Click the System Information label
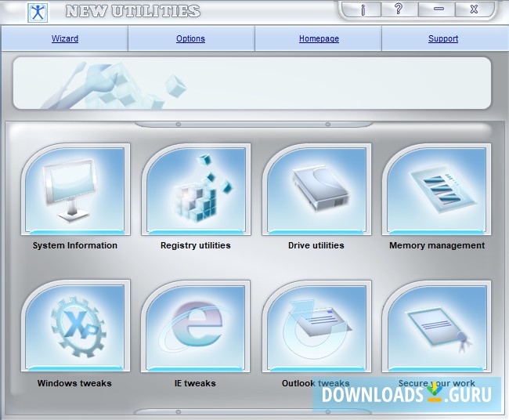This screenshot has height=420, width=509. (75, 245)
